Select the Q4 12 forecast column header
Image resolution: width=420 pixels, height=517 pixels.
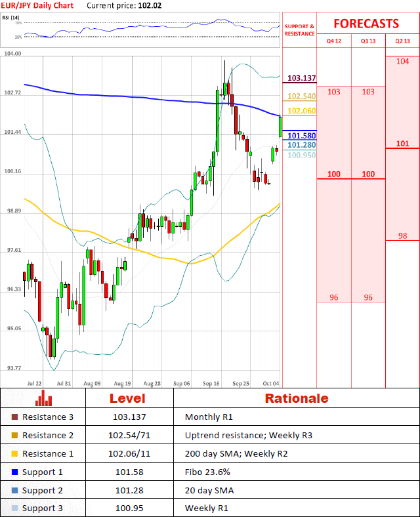(x=334, y=41)
